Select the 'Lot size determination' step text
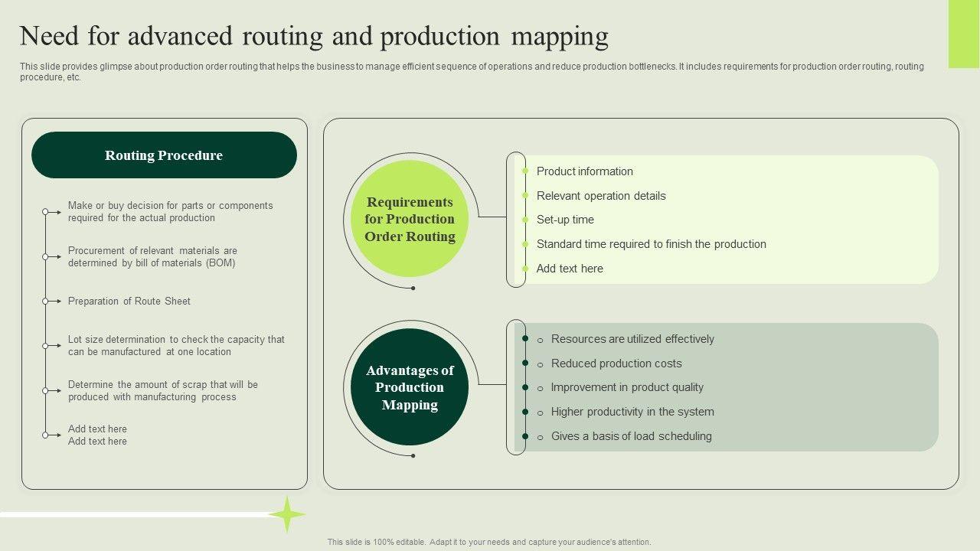The image size is (980, 551). [176, 346]
